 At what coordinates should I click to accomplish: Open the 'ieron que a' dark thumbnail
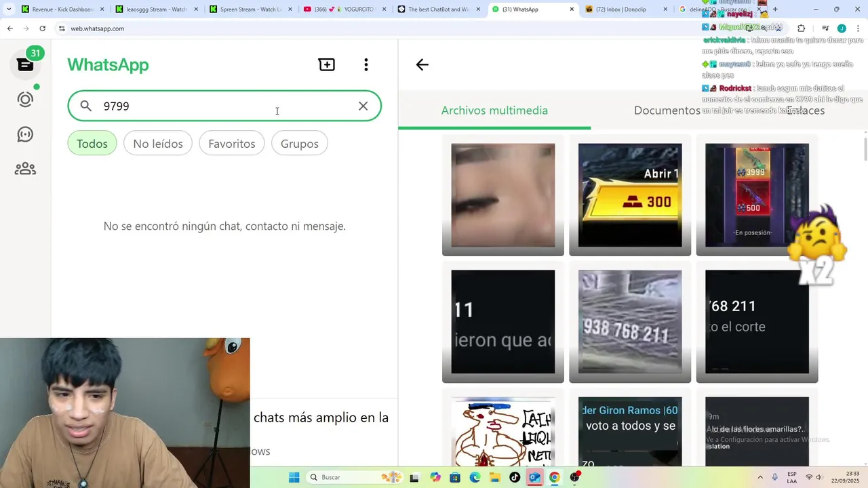tap(503, 322)
